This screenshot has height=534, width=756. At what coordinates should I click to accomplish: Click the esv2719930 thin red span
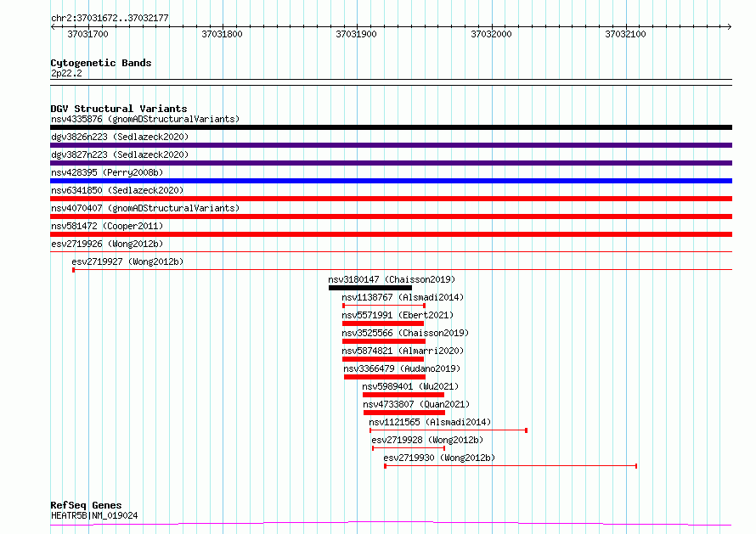(511, 466)
